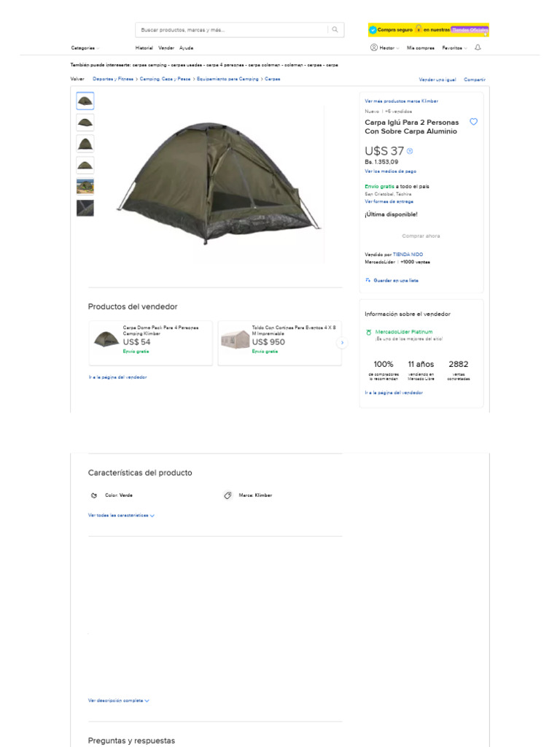Click the Hector user account icon
The image size is (560, 747).
[374, 47]
